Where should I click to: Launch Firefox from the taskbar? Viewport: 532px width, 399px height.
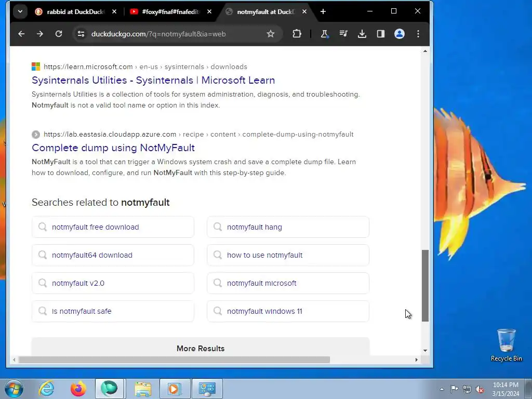pos(78,389)
